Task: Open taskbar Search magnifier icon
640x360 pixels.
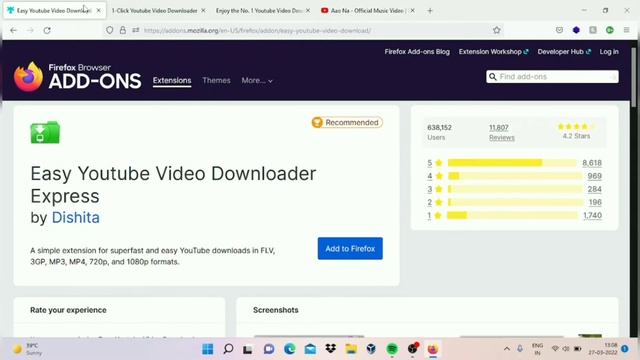Action: pos(229,349)
